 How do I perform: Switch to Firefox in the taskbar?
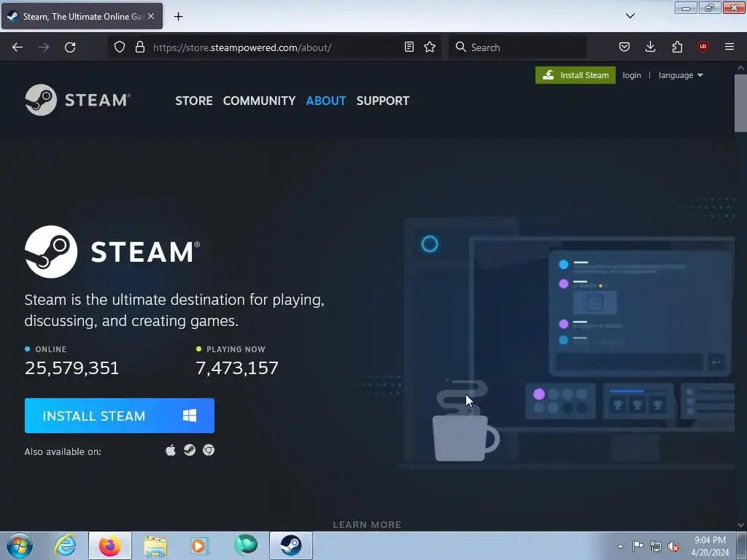point(110,545)
